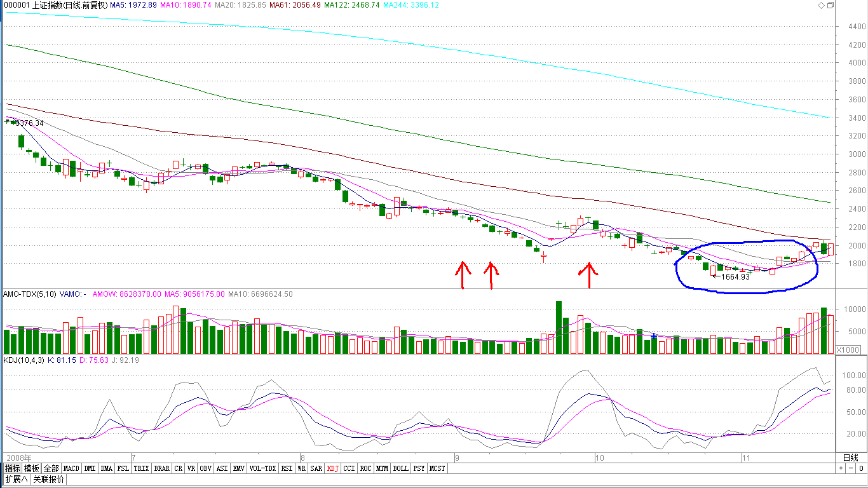This screenshot has height=488, width=868.
Task: Select the MTM indicator
Action: pyautogui.click(x=382, y=468)
